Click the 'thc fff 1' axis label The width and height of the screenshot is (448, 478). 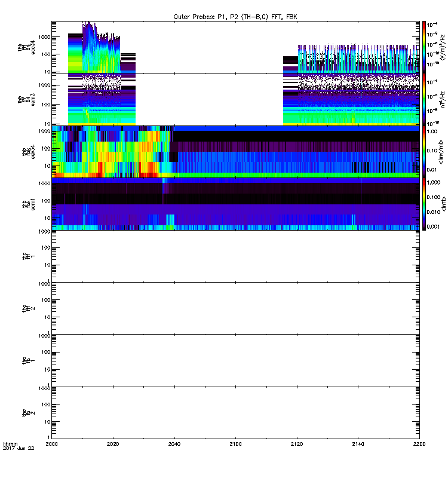pos(28,256)
